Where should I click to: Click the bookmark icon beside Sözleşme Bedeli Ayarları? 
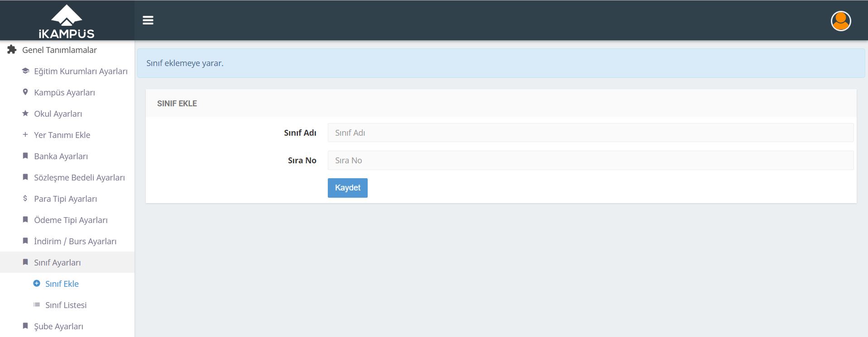point(25,177)
